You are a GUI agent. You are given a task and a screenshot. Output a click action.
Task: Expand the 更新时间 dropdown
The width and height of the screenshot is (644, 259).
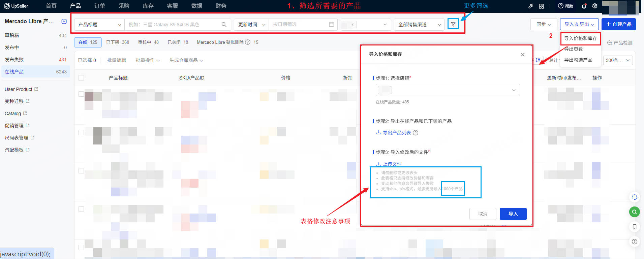coord(251,25)
